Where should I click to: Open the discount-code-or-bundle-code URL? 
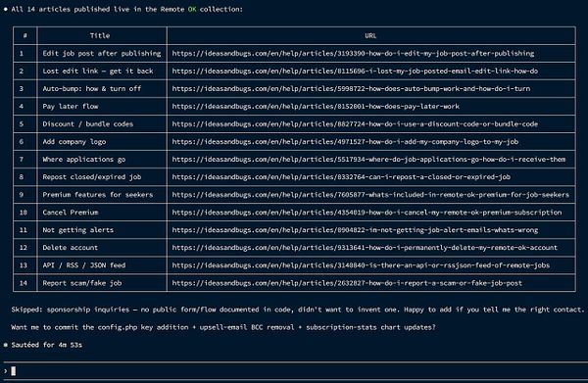click(x=355, y=123)
